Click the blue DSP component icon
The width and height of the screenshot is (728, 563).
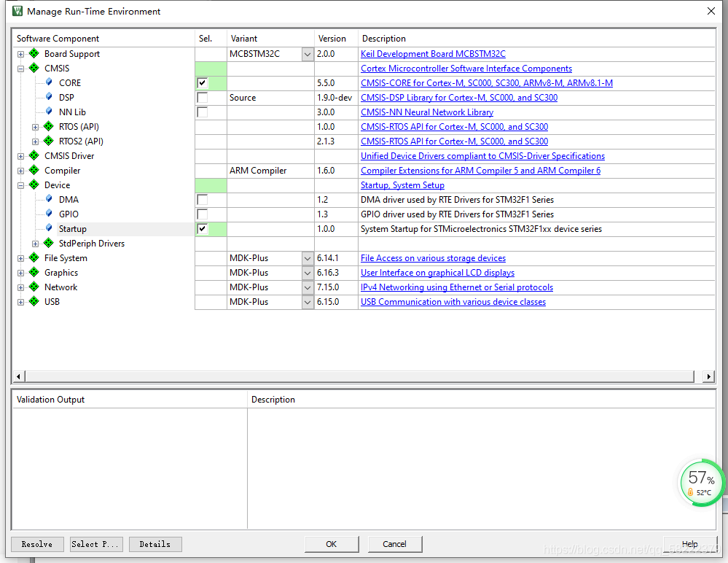click(49, 96)
